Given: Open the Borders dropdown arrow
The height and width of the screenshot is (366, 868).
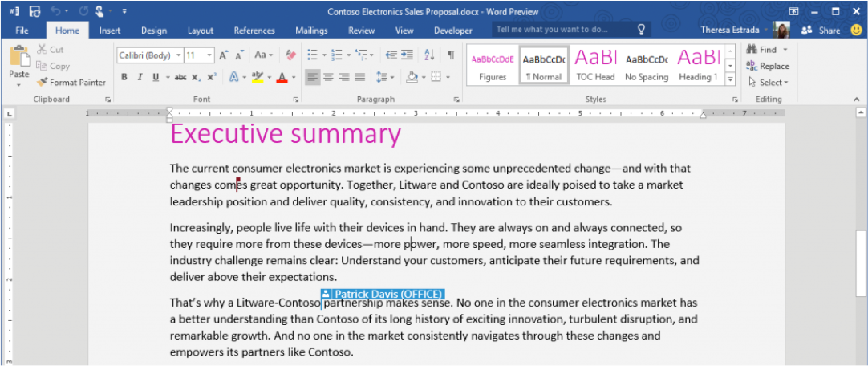Looking at the screenshot, I should tap(448, 78).
